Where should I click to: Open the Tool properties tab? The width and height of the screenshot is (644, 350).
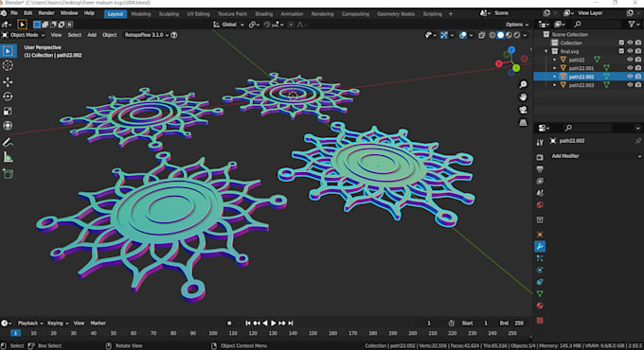click(540, 143)
